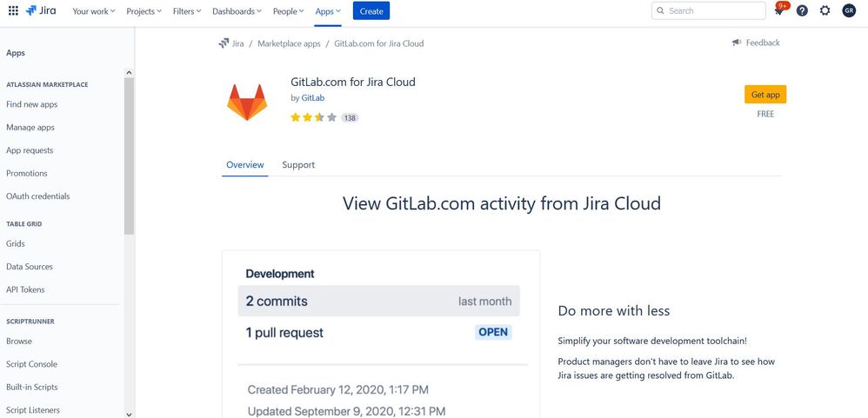This screenshot has height=418, width=868.
Task: Expand the Dashboards dropdown
Action: [x=237, y=11]
